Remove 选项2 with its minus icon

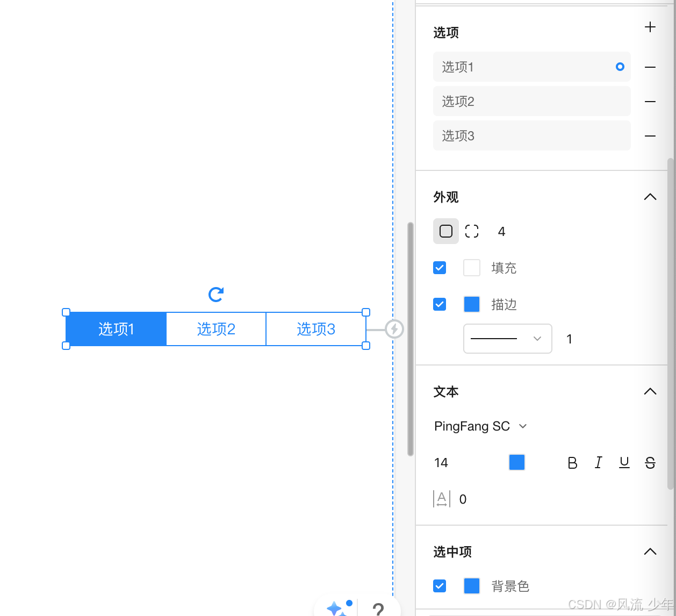click(x=650, y=102)
